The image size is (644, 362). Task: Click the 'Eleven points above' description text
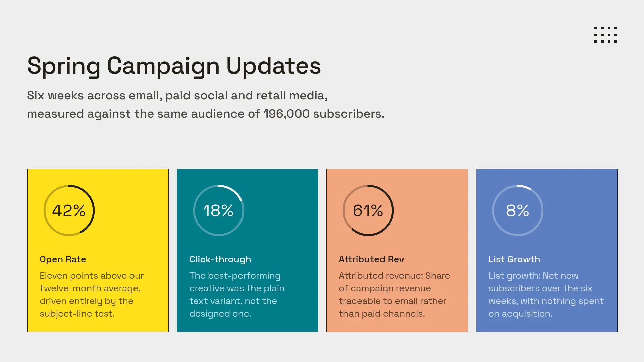tap(92, 295)
